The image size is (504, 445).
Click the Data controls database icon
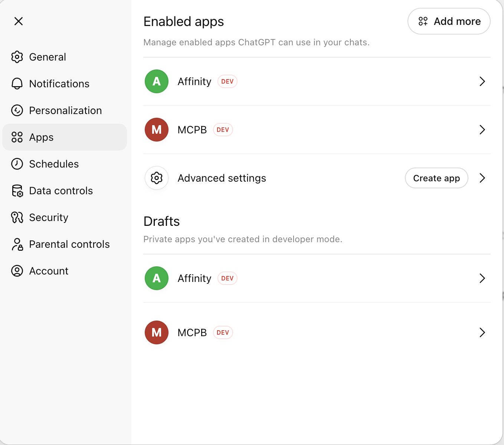17,191
